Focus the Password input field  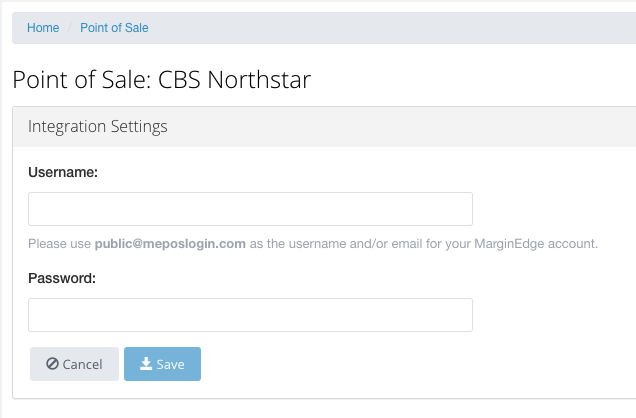point(250,315)
